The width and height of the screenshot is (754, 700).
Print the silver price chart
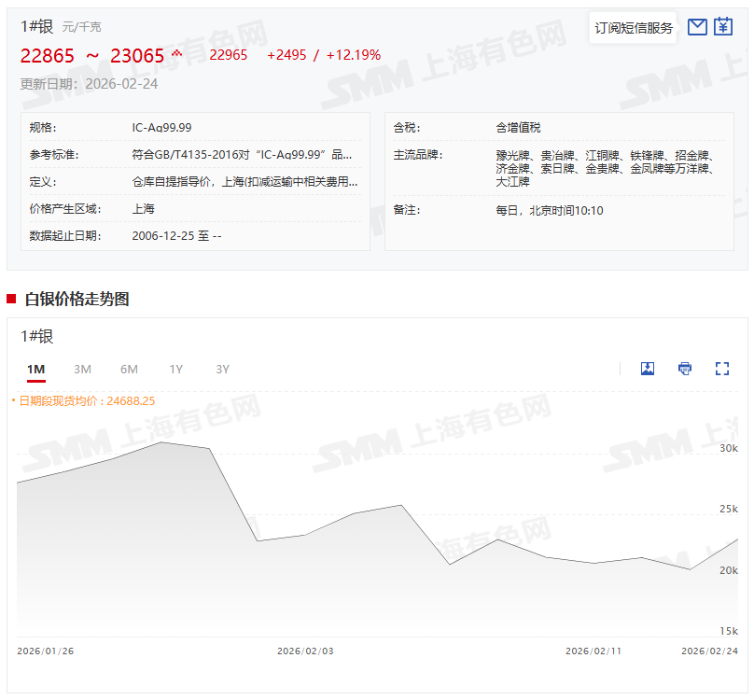(x=685, y=369)
